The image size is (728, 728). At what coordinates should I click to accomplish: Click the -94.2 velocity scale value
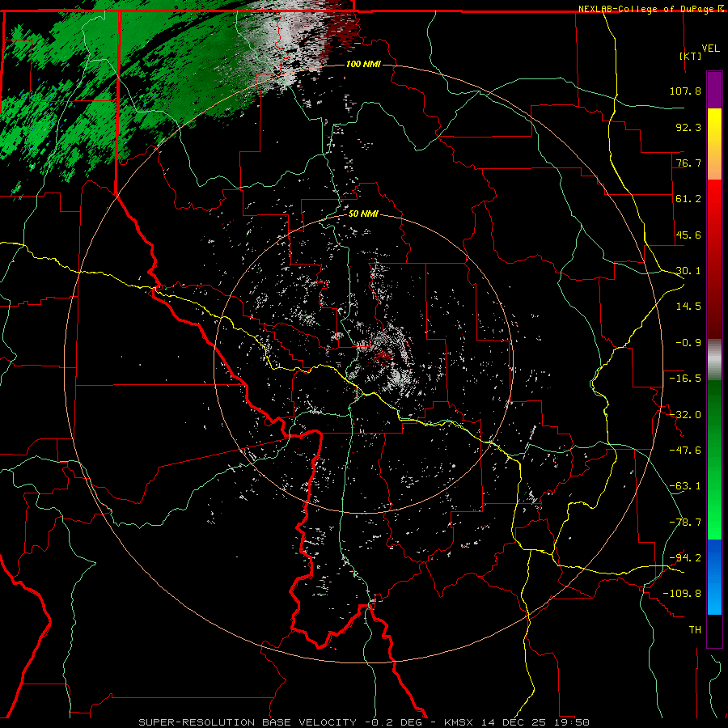[685, 558]
